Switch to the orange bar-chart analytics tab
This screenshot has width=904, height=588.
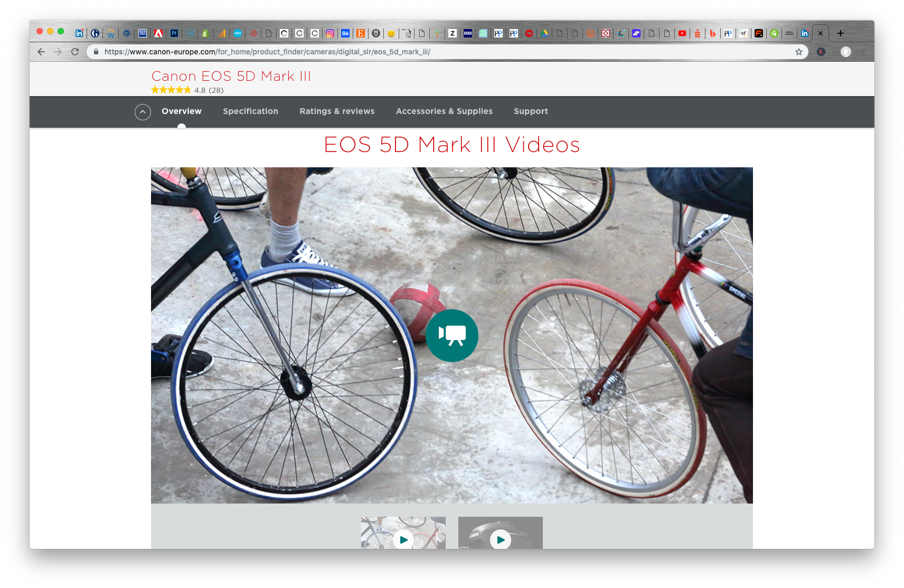tap(222, 33)
